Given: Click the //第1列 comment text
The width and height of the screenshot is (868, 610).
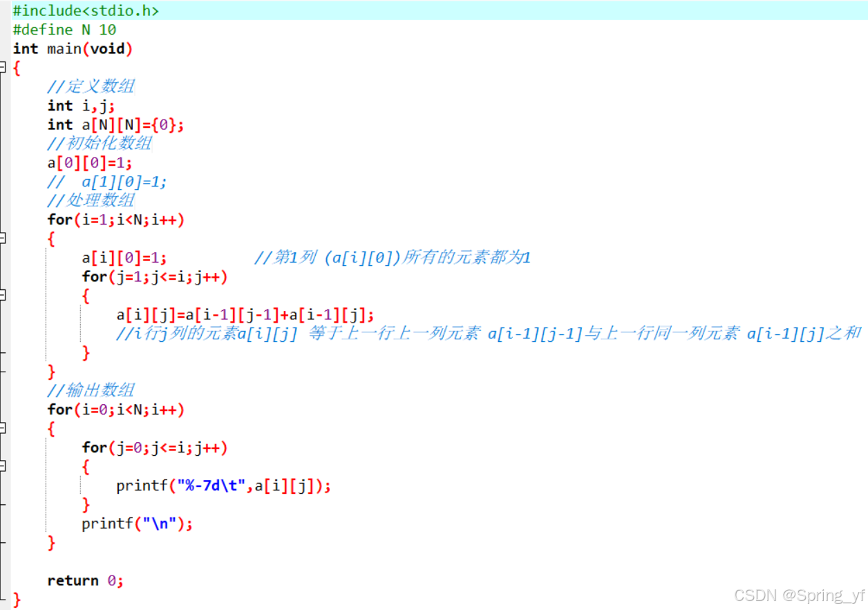Looking at the screenshot, I should [393, 258].
